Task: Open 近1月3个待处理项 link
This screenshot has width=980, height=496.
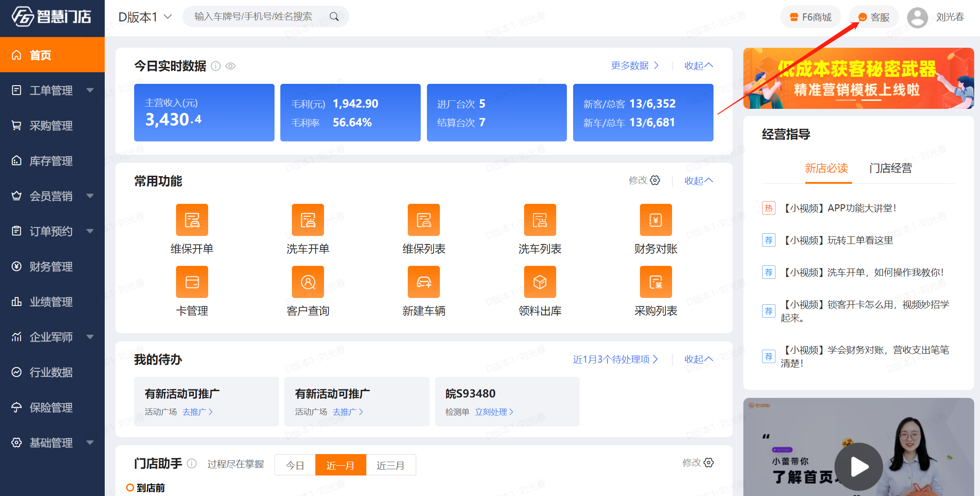Action: [615, 359]
